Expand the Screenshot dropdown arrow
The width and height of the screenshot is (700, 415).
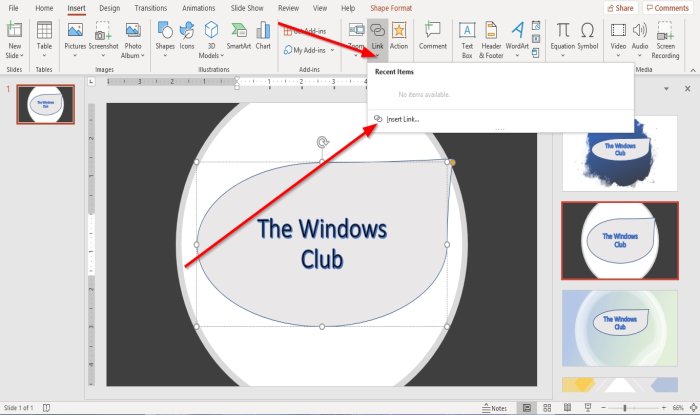[103, 56]
